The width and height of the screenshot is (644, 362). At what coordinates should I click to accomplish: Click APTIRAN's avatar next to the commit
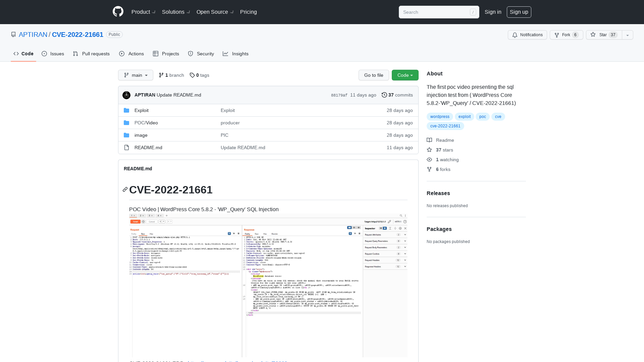126,95
